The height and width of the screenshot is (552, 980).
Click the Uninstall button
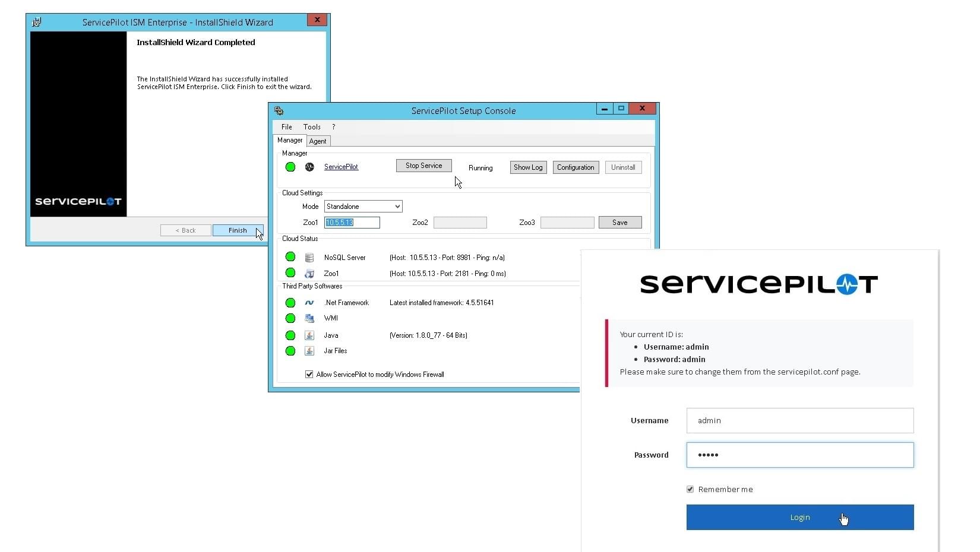tap(623, 167)
